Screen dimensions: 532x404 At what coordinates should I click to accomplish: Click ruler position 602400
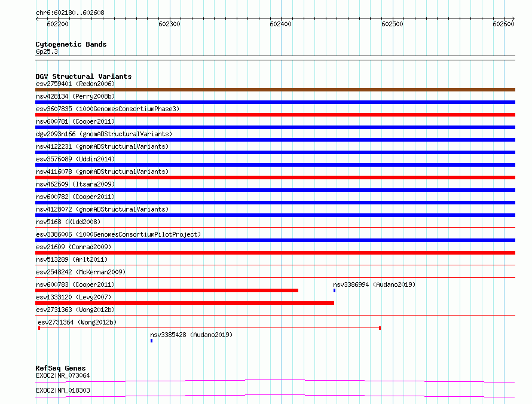pos(280,24)
